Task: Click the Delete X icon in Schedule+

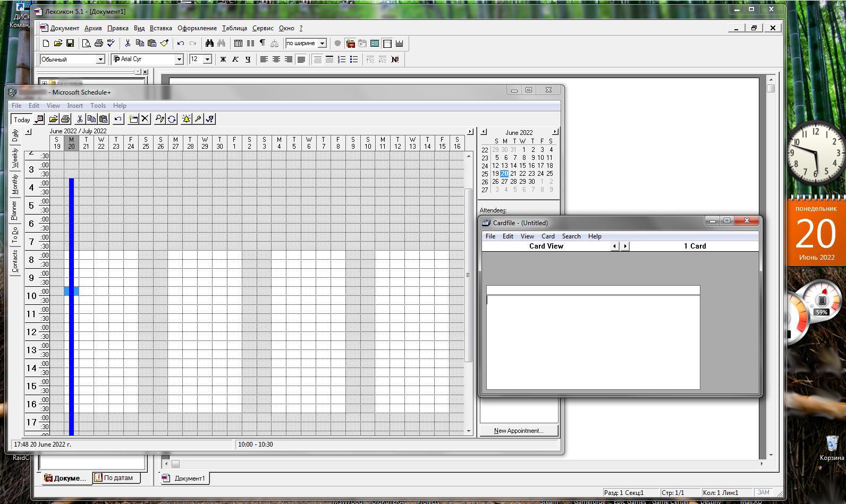Action: tap(145, 119)
